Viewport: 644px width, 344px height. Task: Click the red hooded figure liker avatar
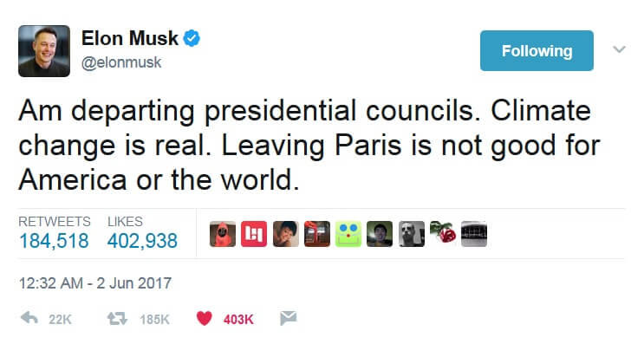point(223,234)
